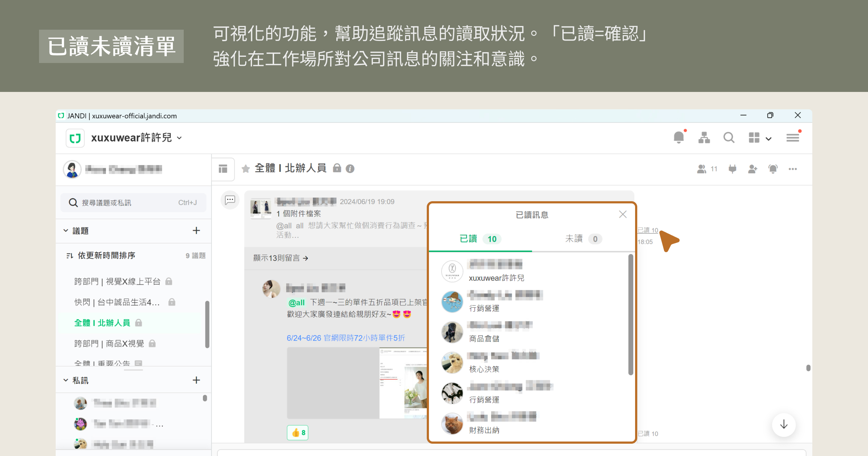This screenshot has height=456, width=868.
Task: Click the connect plug-in icon
Action: coord(732,169)
